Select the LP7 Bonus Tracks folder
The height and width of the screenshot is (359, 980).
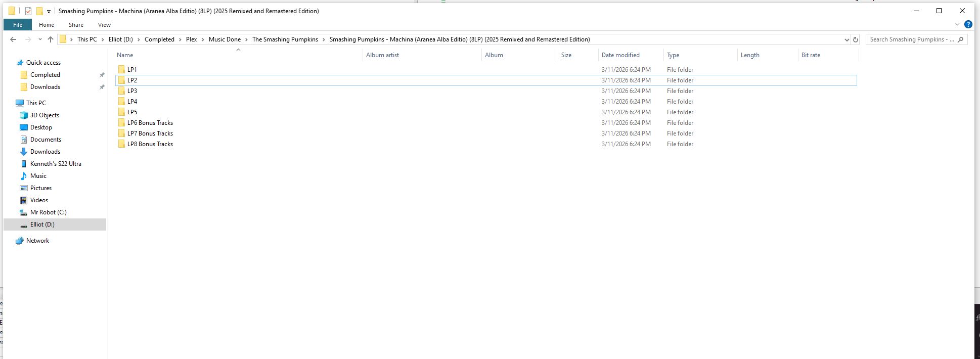pos(150,133)
